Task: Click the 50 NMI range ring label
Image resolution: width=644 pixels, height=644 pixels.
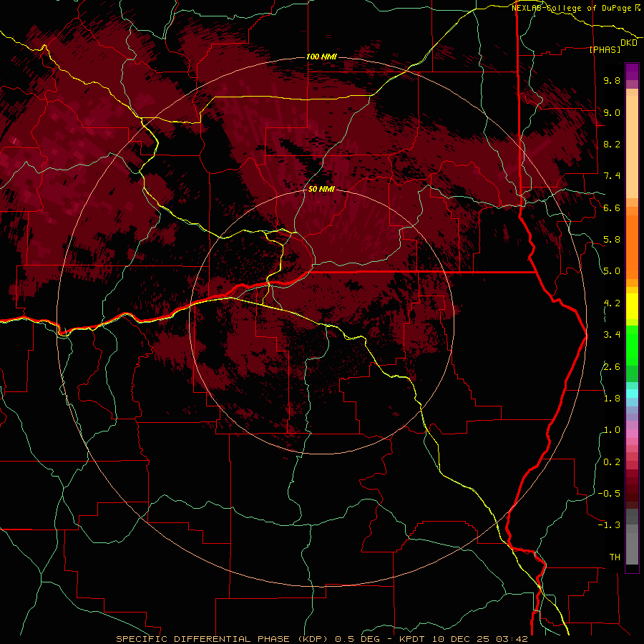Action: pos(321,189)
